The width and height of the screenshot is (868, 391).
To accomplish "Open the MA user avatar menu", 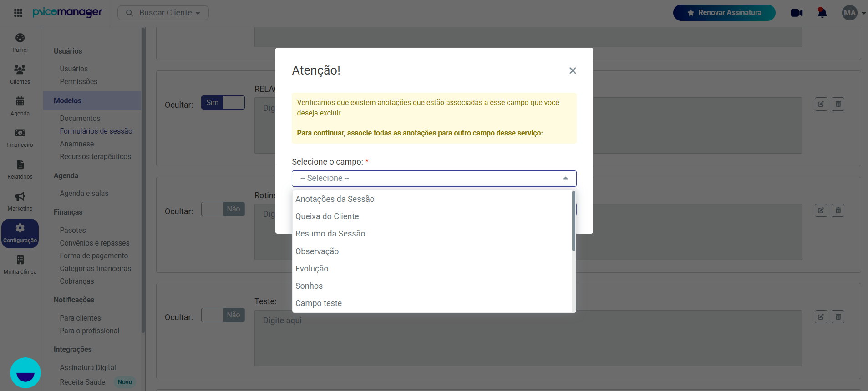I will (x=850, y=13).
